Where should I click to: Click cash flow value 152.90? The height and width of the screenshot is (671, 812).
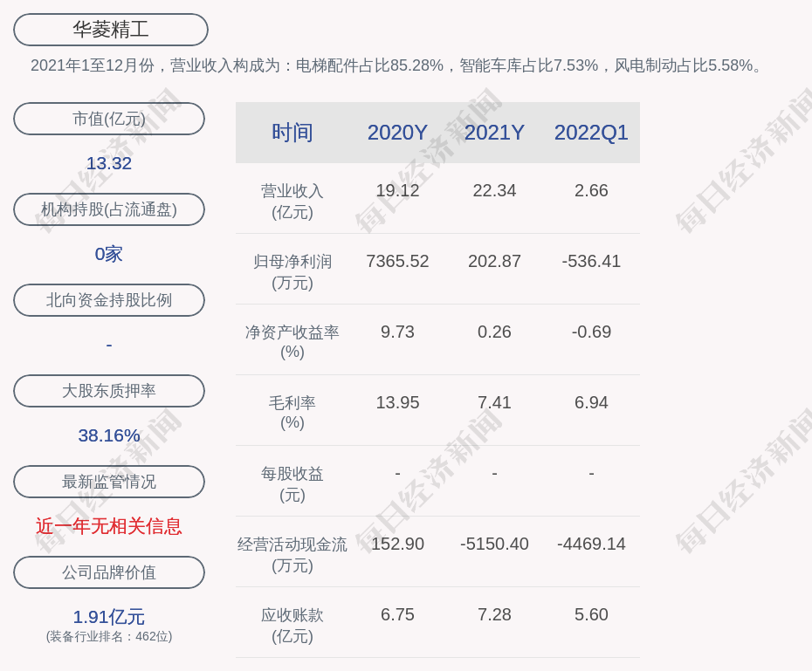pos(397,544)
